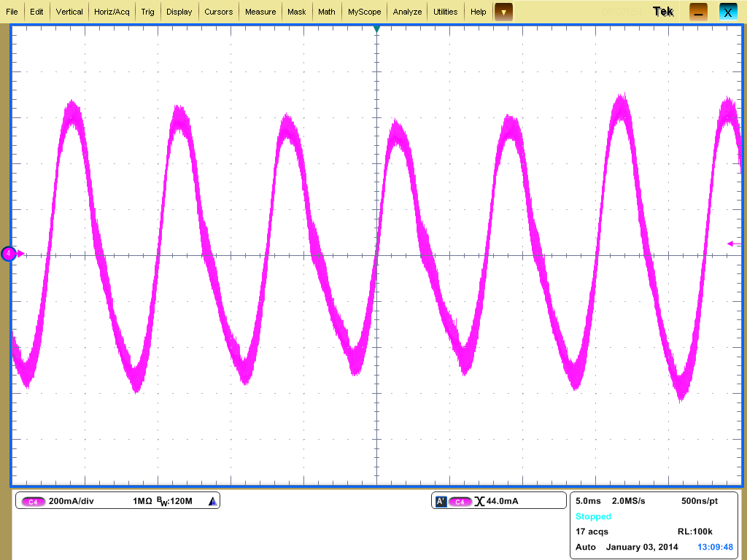
Task: Click the pink trigger level arrow on the right edge
Action: 732,242
